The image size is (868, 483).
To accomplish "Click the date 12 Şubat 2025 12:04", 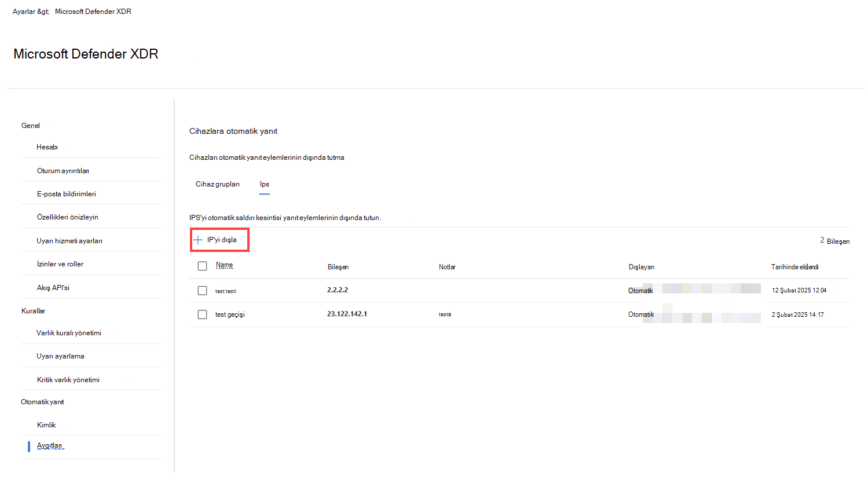I will click(799, 291).
